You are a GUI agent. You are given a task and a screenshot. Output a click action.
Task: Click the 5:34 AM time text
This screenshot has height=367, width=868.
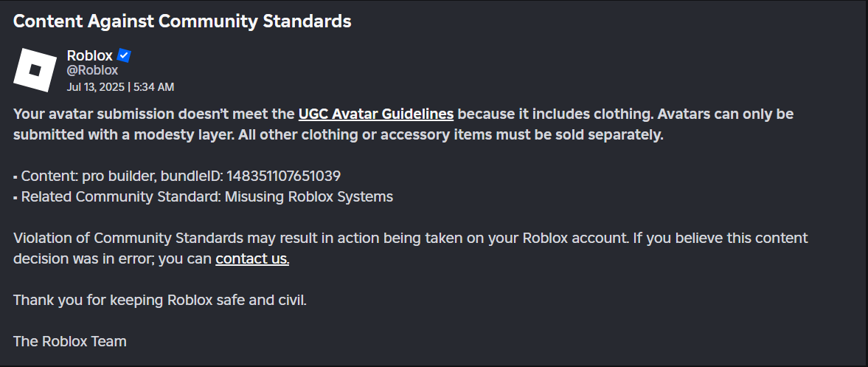click(x=153, y=87)
